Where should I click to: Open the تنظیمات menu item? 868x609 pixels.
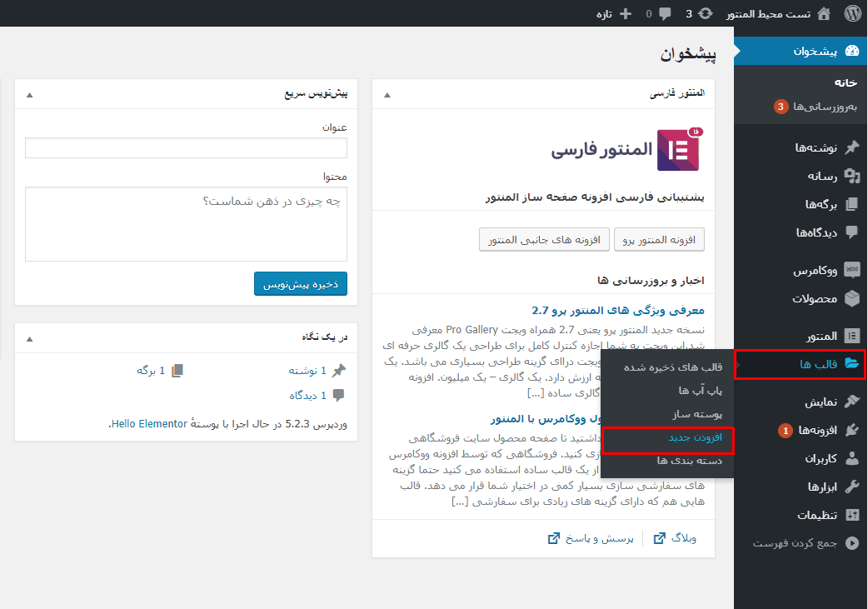801,515
